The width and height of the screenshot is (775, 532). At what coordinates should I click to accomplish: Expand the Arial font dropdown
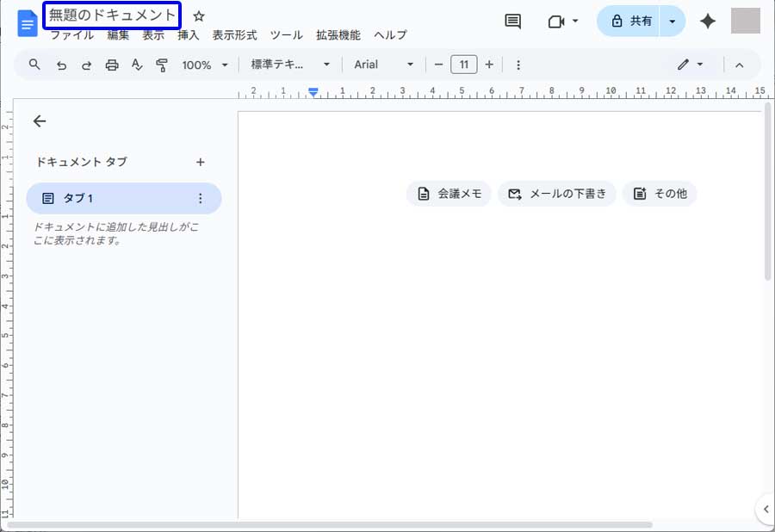point(384,65)
